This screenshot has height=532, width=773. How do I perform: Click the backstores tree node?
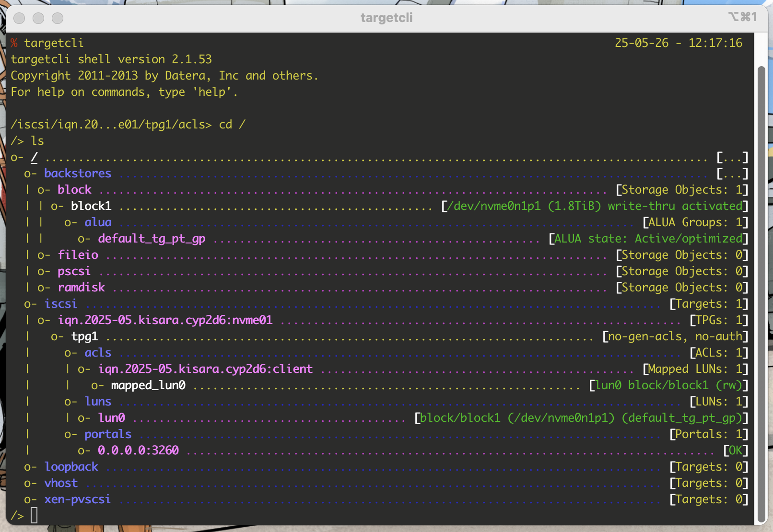(x=78, y=173)
